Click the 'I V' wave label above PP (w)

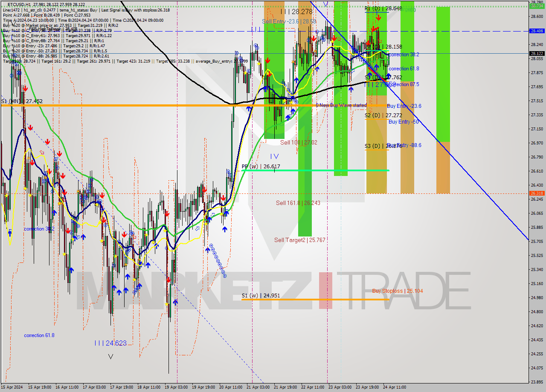(x=274, y=156)
